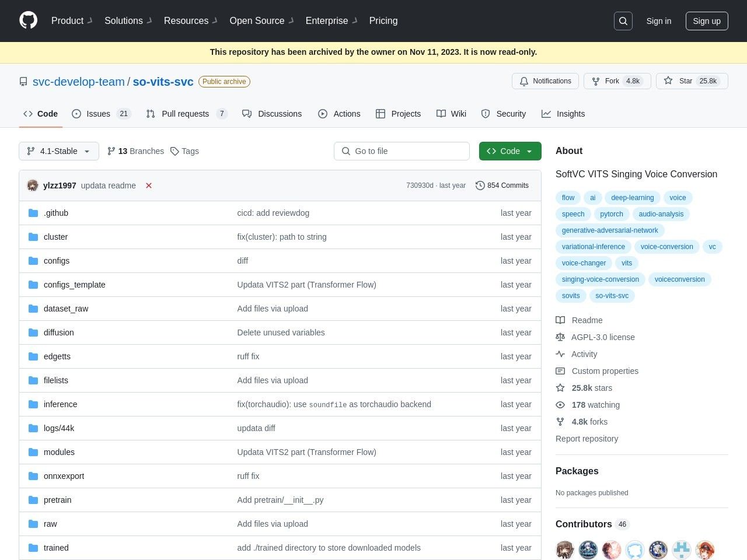Click the first contributor avatar

point(565,549)
